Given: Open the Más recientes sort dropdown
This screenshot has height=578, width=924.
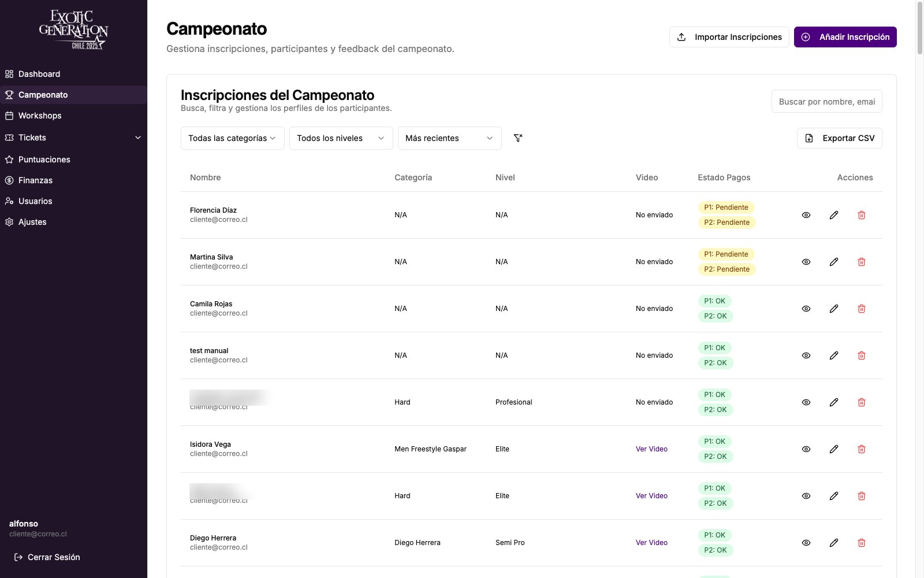Looking at the screenshot, I should [450, 138].
